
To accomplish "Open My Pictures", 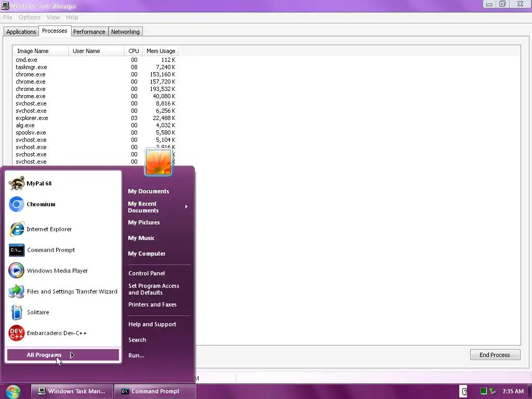I will point(144,222).
